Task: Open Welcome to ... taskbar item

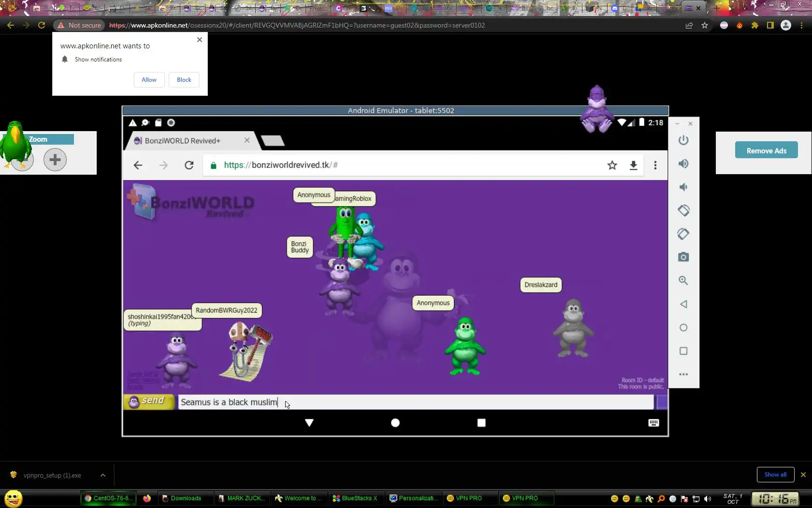Action: (299, 498)
